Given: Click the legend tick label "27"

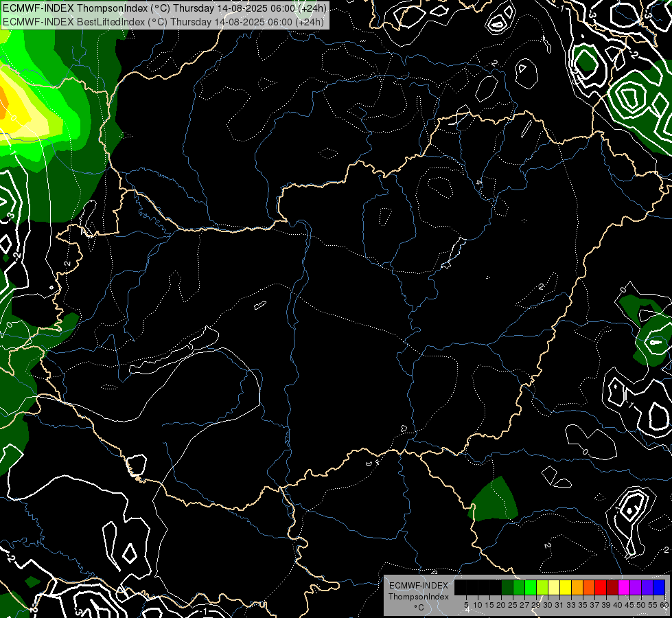Looking at the screenshot, I should pyautogui.click(x=525, y=605).
